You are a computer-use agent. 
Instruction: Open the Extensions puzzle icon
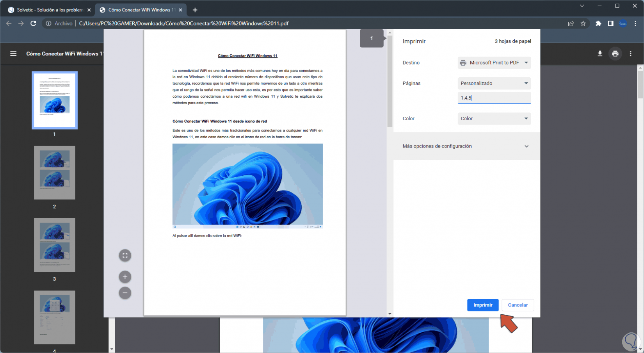pos(598,23)
